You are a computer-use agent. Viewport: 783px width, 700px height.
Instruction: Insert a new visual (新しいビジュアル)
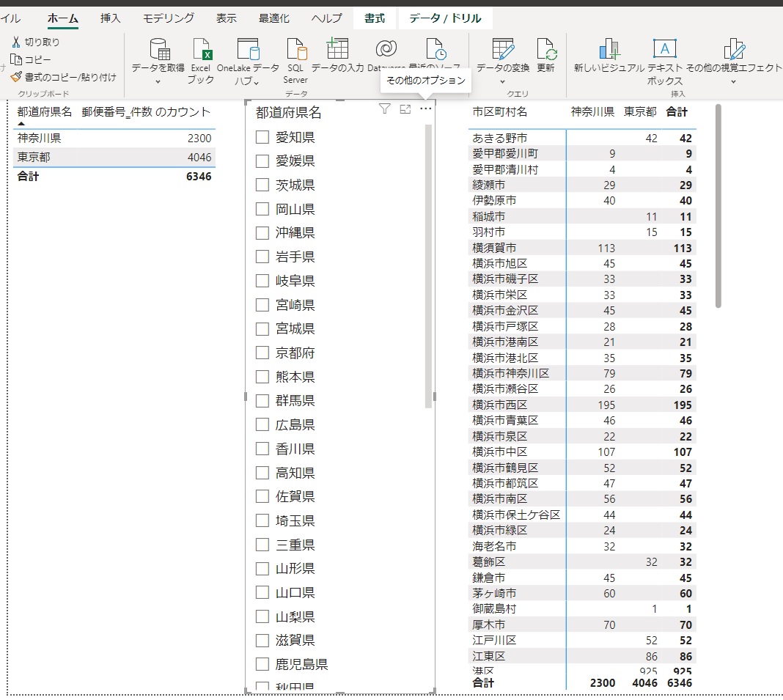coord(609,51)
